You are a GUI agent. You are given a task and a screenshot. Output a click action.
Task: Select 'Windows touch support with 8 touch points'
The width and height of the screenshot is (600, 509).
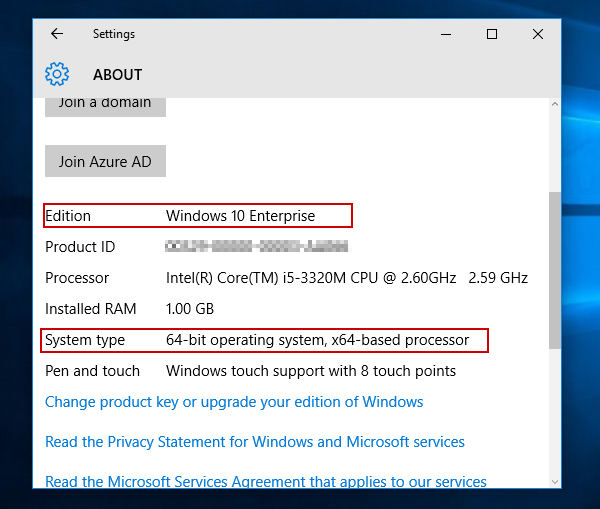tap(311, 371)
